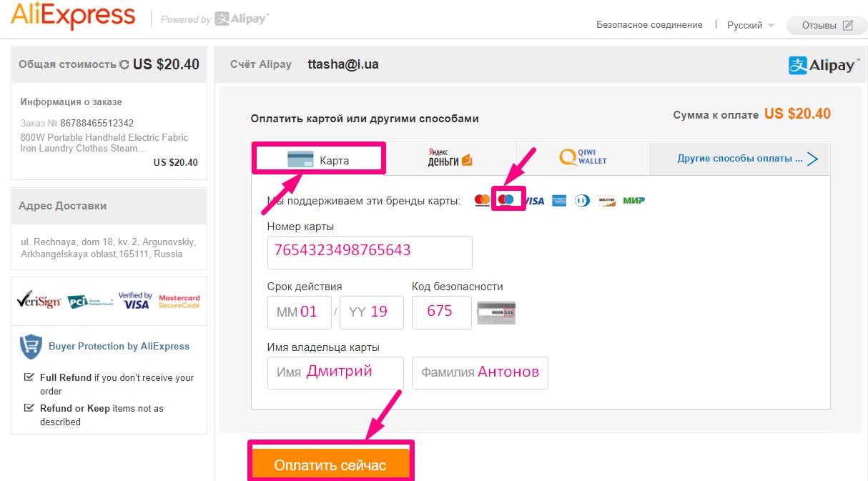Click the Buyer Protection shield icon
The image size is (868, 481).
31,346
